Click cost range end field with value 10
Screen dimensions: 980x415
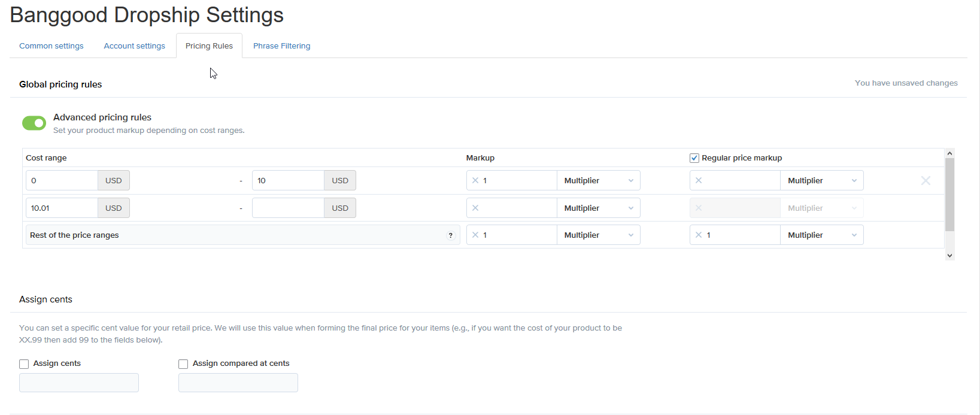pyautogui.click(x=288, y=180)
